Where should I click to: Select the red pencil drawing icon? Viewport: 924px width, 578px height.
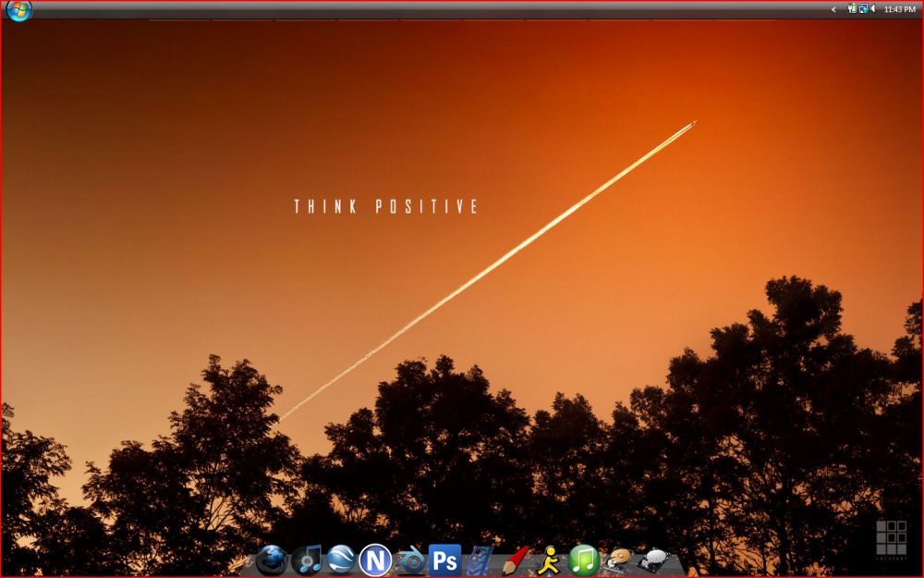click(x=515, y=560)
